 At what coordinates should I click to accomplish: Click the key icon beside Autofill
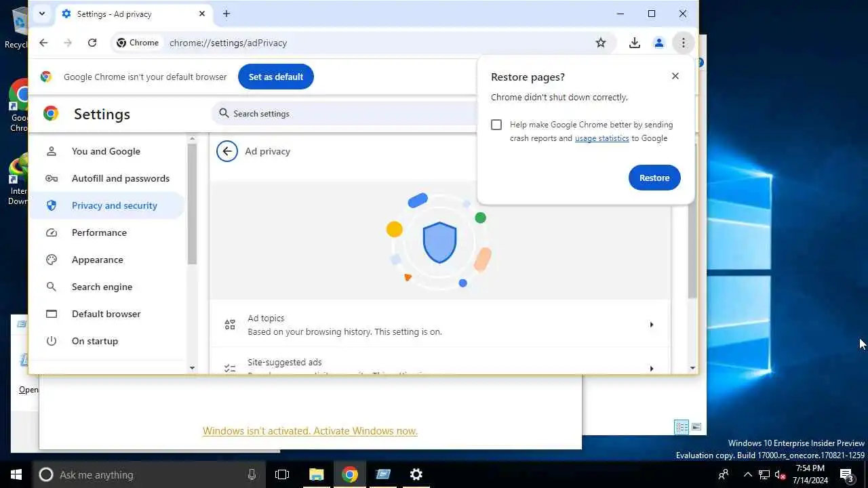point(51,178)
